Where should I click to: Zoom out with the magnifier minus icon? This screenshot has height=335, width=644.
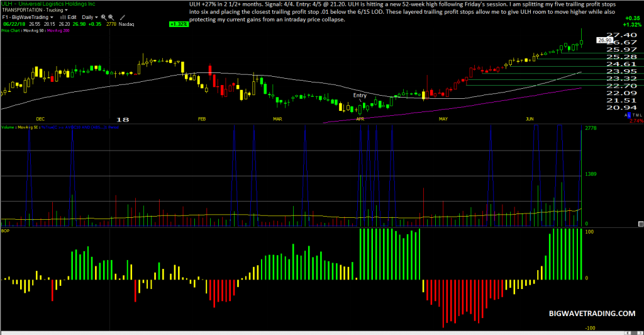point(111,17)
